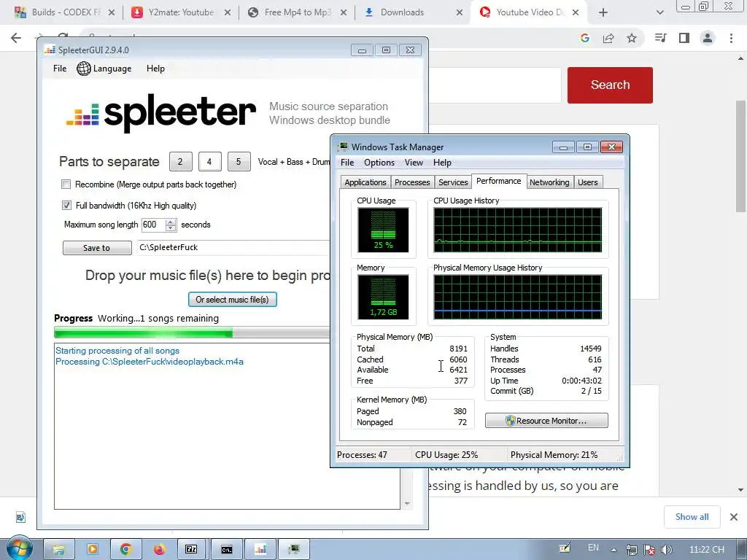Image resolution: width=747 pixels, height=560 pixels.
Task: Click the Google icon in address bar
Action: click(x=585, y=38)
